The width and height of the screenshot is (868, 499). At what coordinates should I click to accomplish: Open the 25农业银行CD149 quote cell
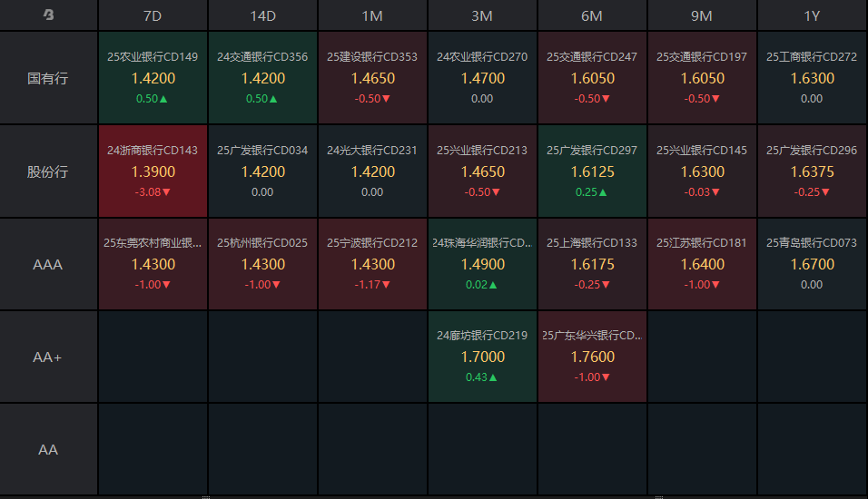tap(153, 78)
